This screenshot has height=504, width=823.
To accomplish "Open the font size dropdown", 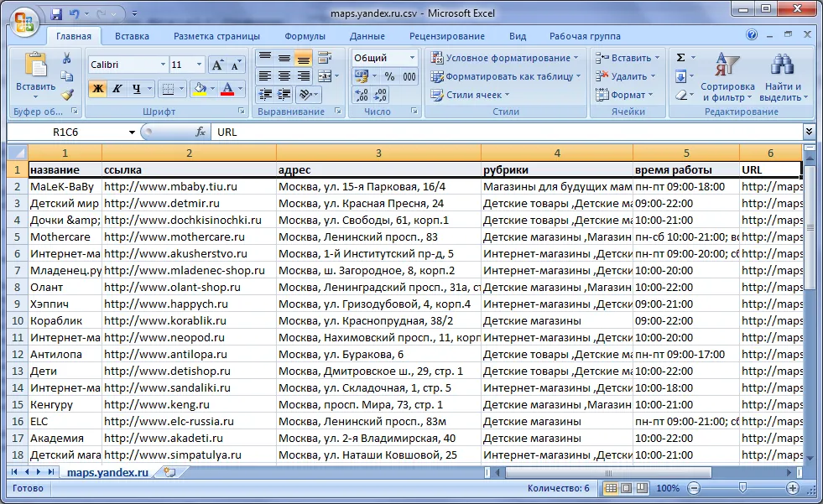I will (x=199, y=65).
